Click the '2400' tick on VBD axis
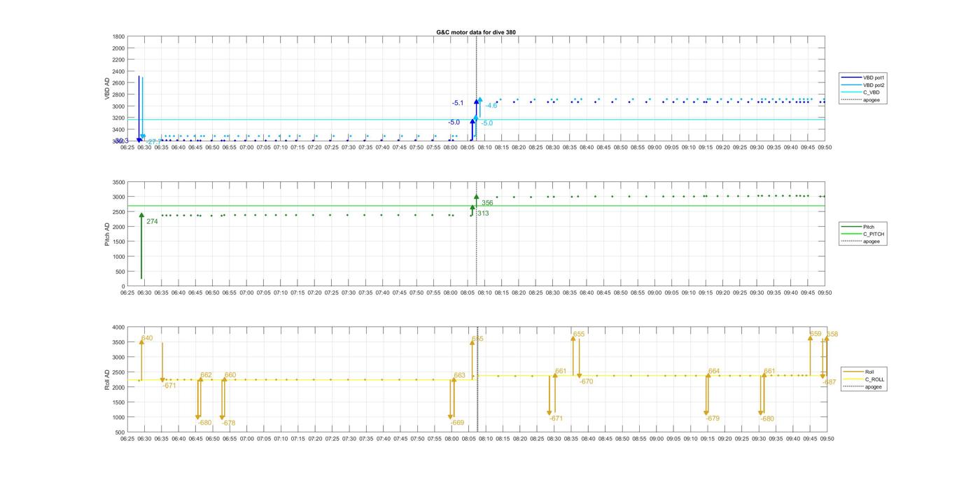 pyautogui.click(x=118, y=71)
